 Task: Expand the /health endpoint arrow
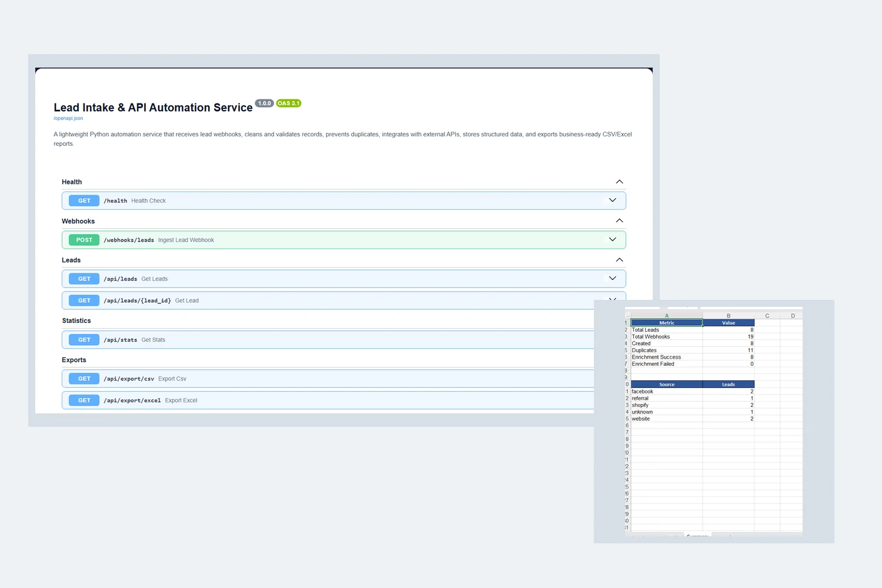tap(612, 201)
